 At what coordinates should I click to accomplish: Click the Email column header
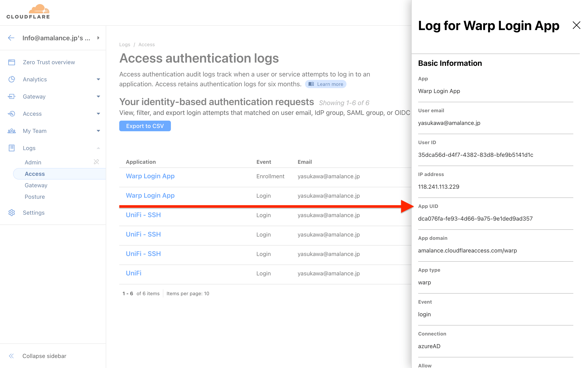305,162
